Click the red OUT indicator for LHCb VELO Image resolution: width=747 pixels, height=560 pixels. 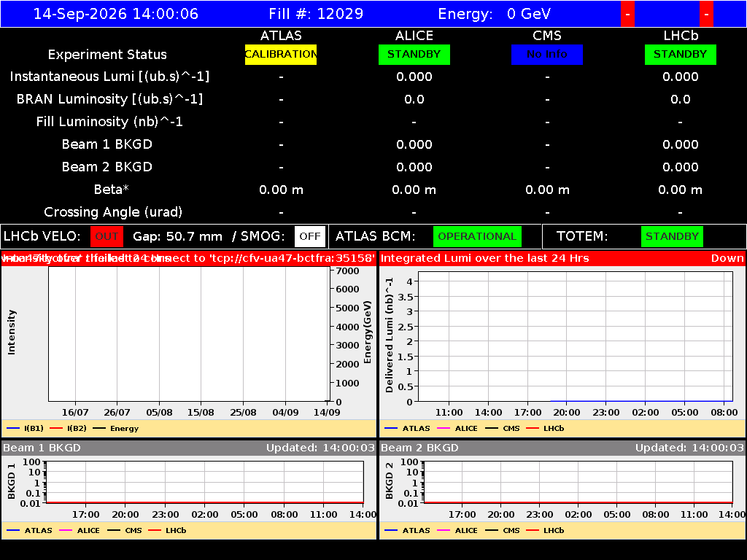(x=107, y=237)
